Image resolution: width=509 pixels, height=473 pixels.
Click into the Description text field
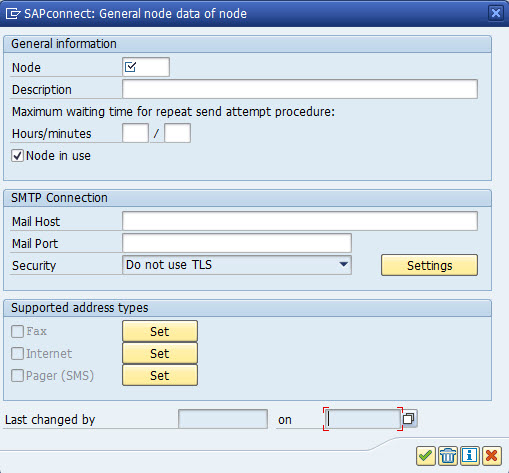(x=300, y=89)
